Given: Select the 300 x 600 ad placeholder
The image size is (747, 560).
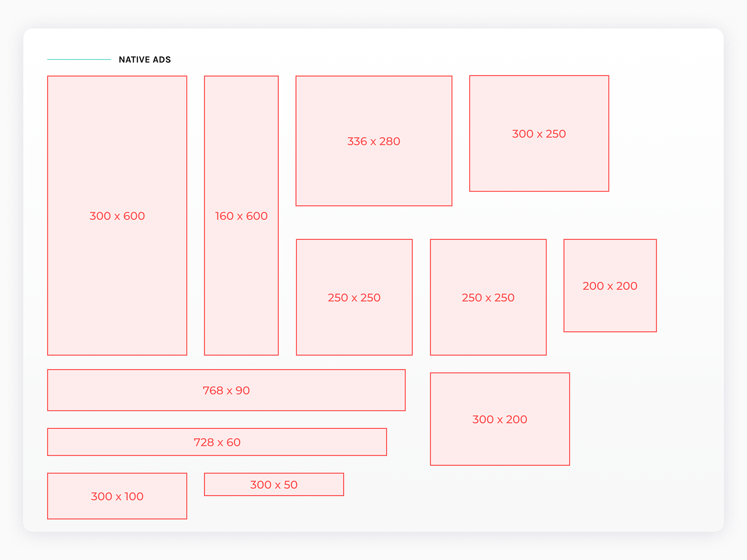Looking at the screenshot, I should [117, 215].
